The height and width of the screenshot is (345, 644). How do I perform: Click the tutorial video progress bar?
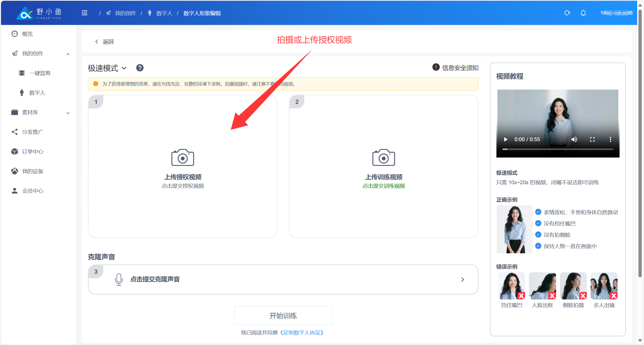pos(558,149)
